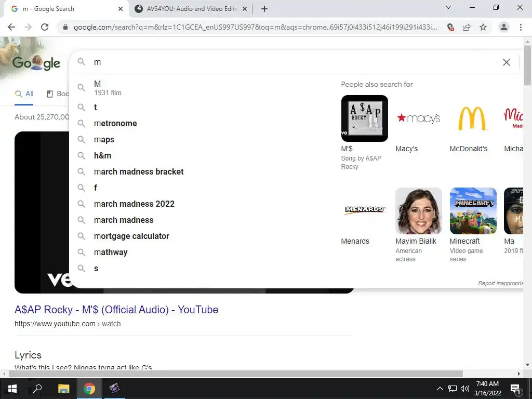Viewport: 532px width, 399px height.
Task: Open a new browser tab
Action: pyautogui.click(x=264, y=9)
